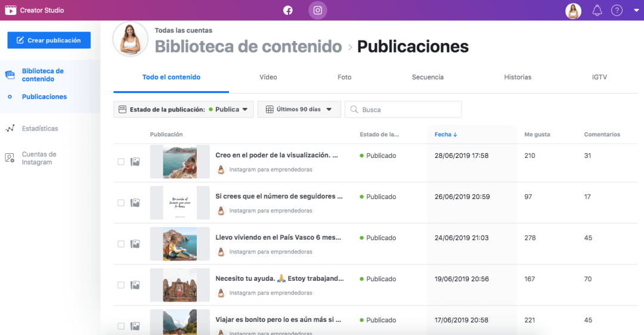Switch to the Facebook platform icon

[288, 10]
